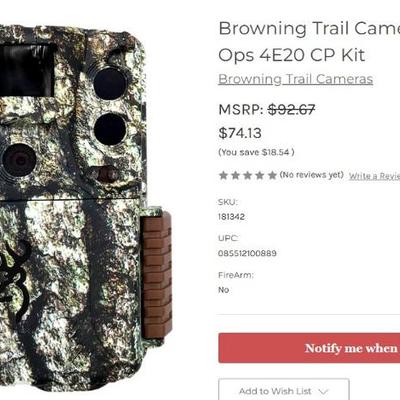Click the first rating star
The height and width of the screenshot is (400, 400).
coord(223,175)
